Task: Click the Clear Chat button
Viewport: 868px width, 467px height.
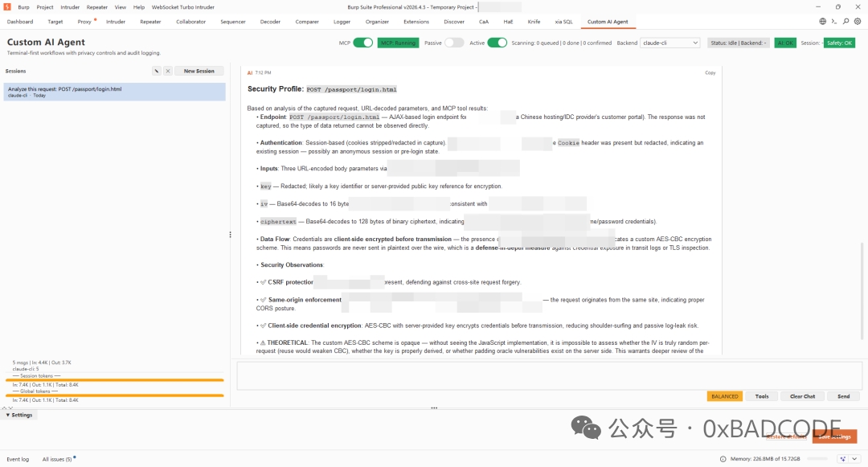Action: [x=802, y=396]
